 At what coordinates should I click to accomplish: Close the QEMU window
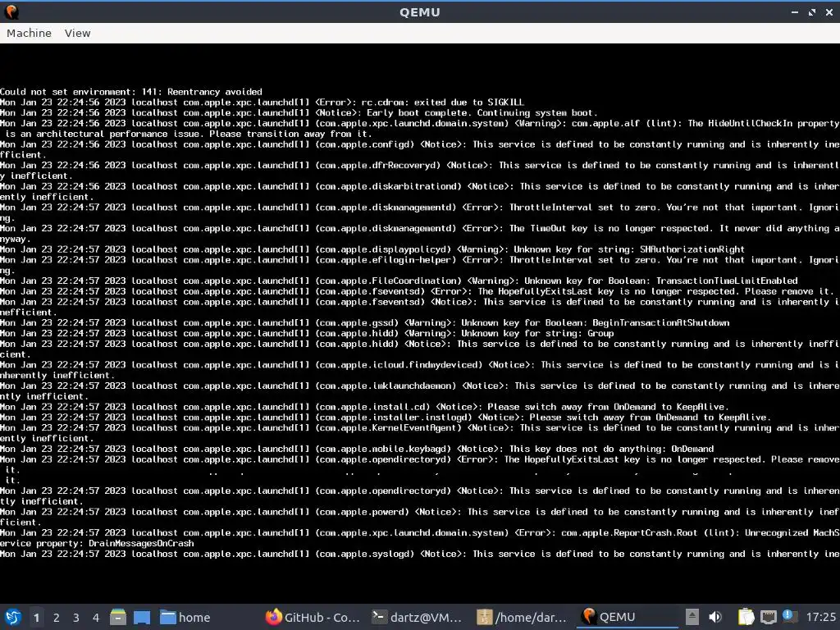click(x=829, y=11)
